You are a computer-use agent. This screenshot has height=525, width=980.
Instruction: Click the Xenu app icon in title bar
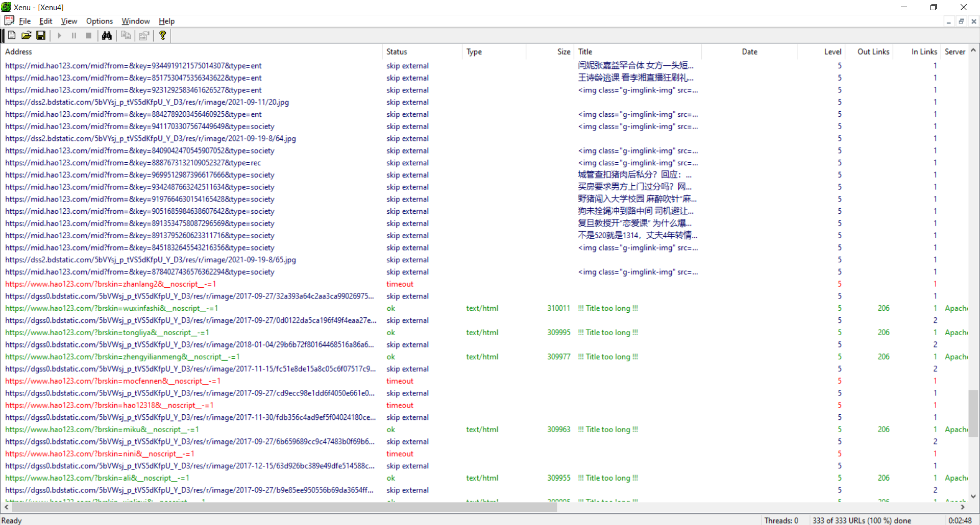click(x=6, y=7)
